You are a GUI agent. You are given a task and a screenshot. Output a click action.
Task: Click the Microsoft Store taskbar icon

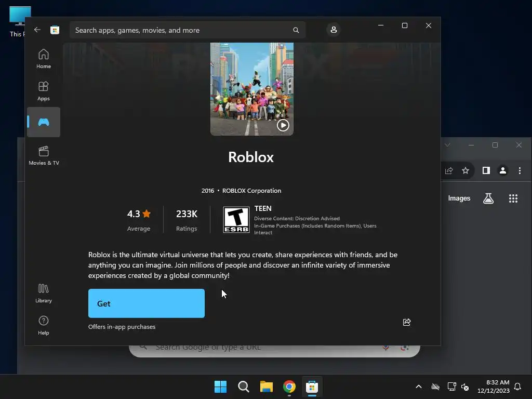coord(312,387)
